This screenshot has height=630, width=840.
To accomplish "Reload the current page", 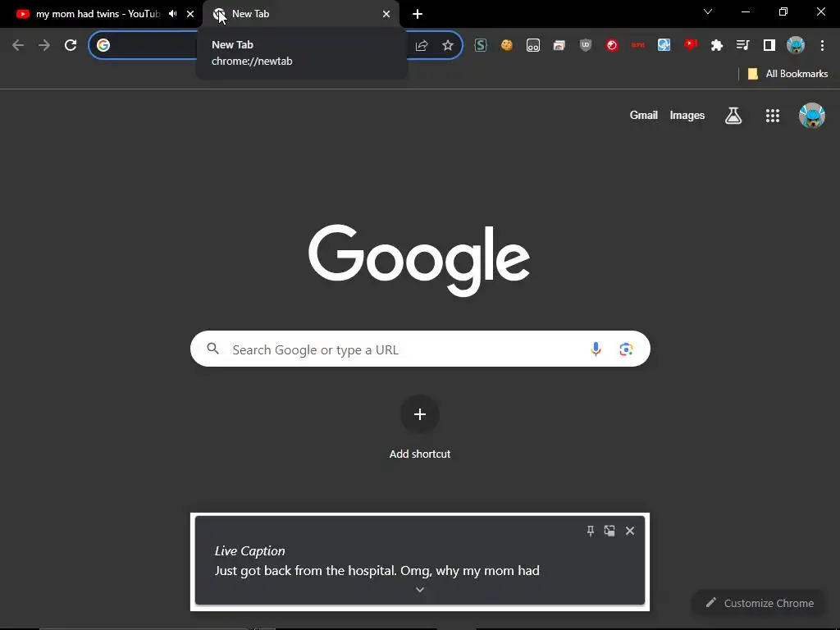I will point(71,45).
